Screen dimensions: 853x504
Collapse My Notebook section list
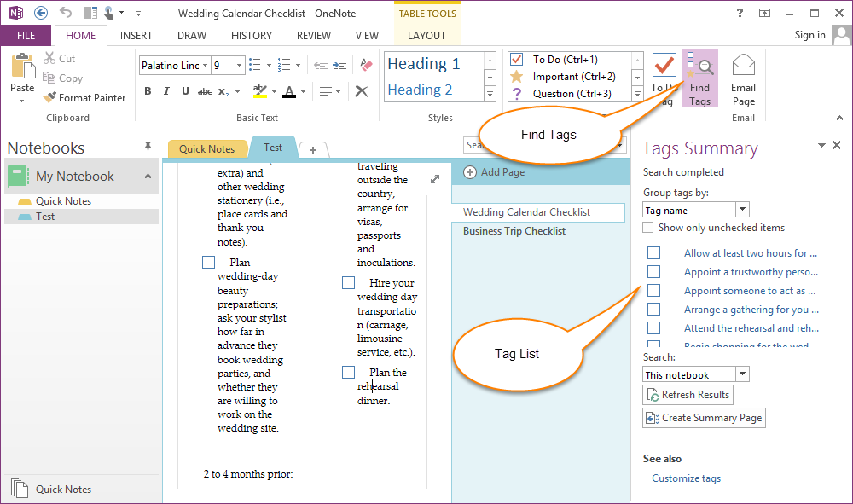(148, 177)
